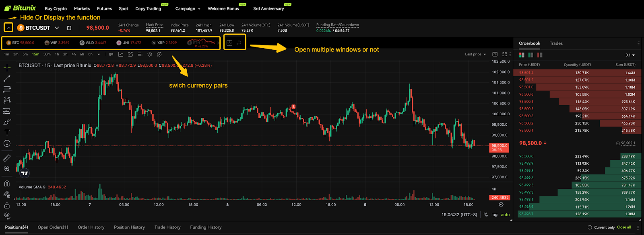The image size is (644, 235).
Task: Open the long position forecasting tool
Action: pyautogui.click(x=7, y=111)
